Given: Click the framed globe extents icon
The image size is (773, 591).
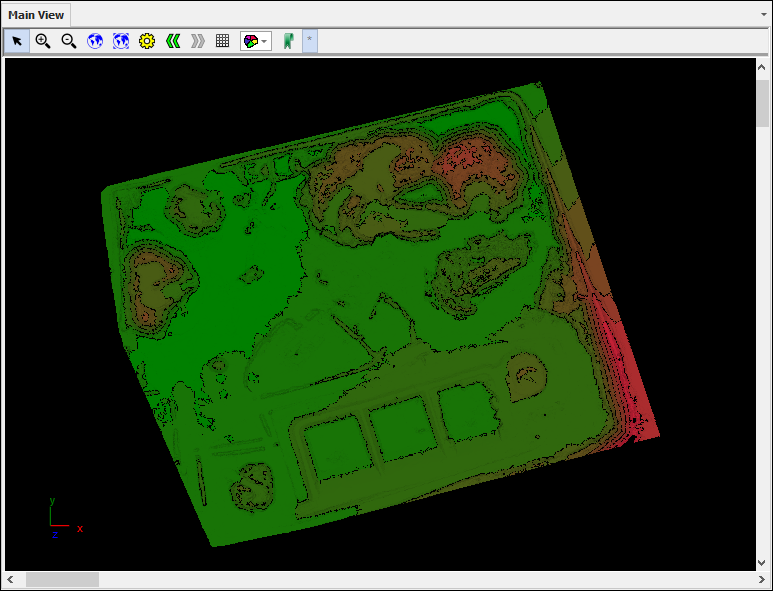Looking at the screenshot, I should pyautogui.click(x=121, y=41).
